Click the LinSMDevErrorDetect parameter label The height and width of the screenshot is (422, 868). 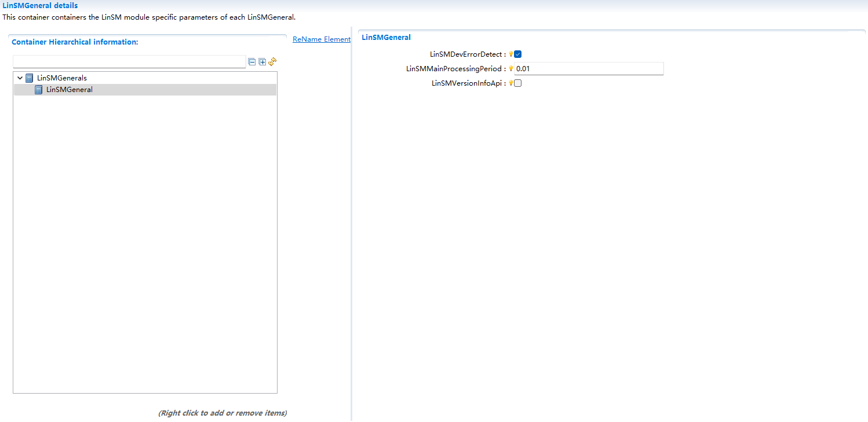point(466,54)
